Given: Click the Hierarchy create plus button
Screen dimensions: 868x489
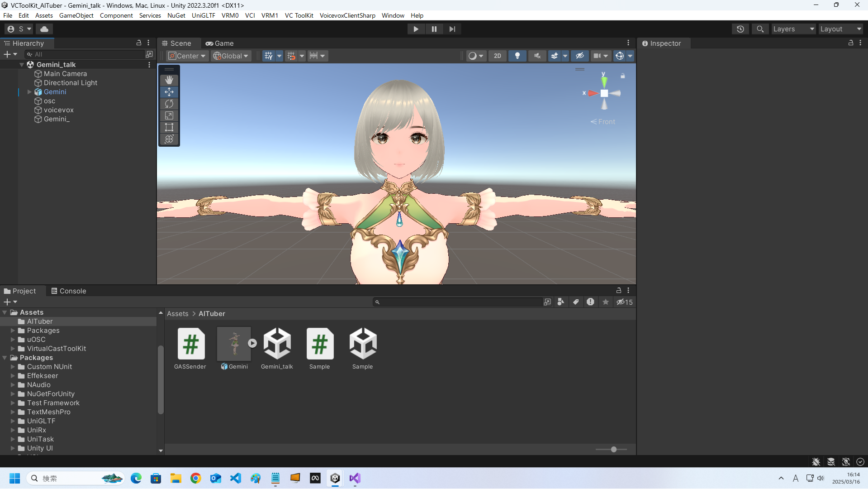Looking at the screenshot, I should pos(10,54).
